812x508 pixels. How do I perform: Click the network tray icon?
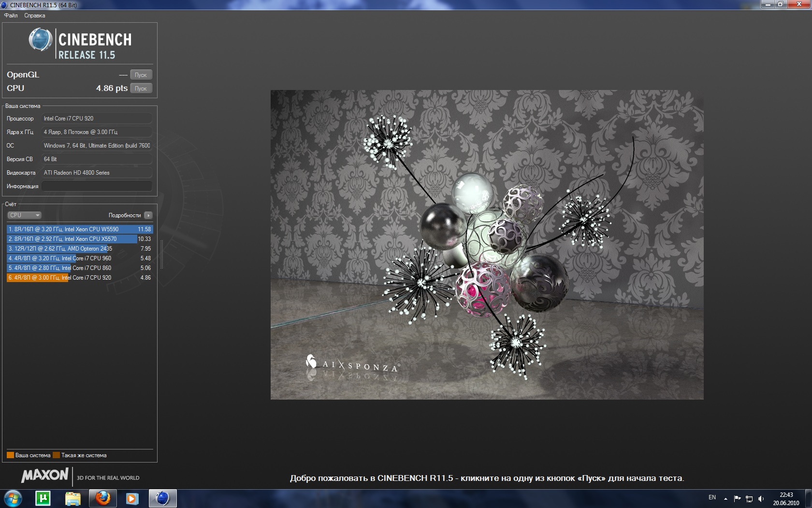[749, 498]
